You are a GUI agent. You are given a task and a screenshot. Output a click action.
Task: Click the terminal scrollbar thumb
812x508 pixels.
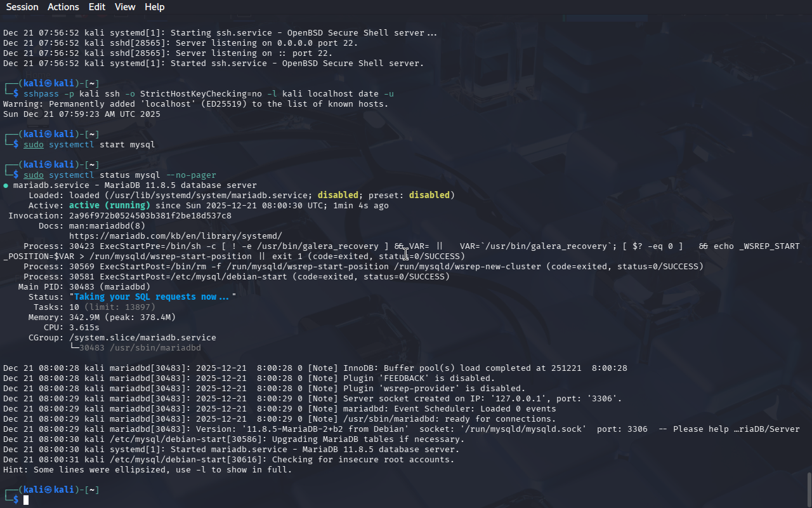[809, 489]
